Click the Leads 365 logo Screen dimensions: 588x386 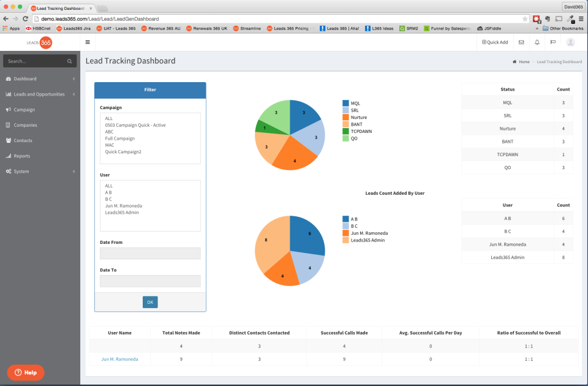[x=39, y=42]
